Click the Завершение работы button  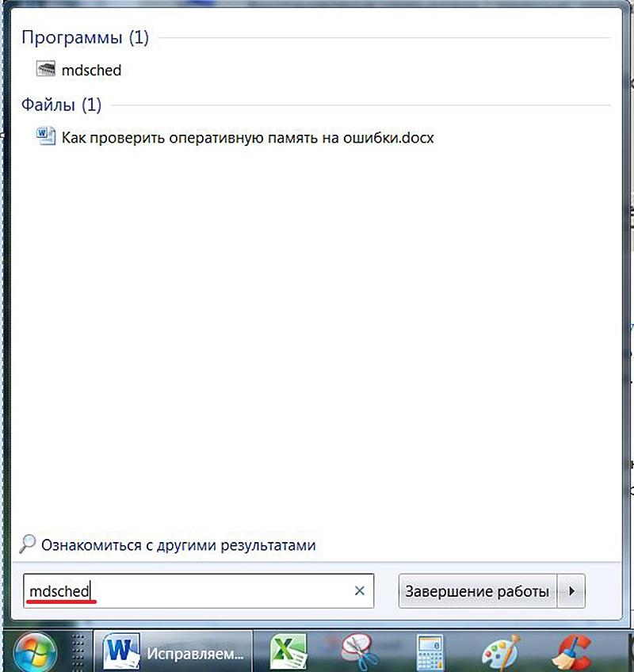[x=478, y=591]
